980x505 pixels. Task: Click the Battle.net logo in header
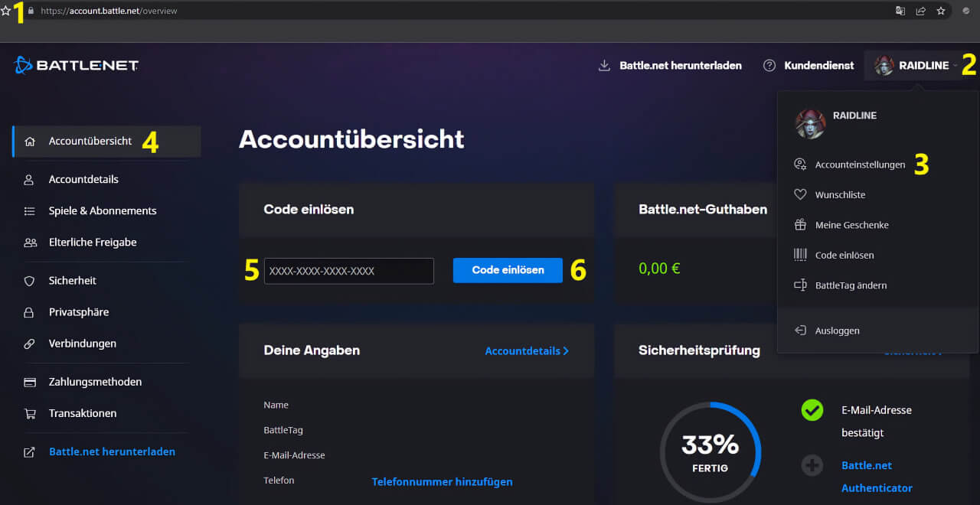[x=77, y=66]
